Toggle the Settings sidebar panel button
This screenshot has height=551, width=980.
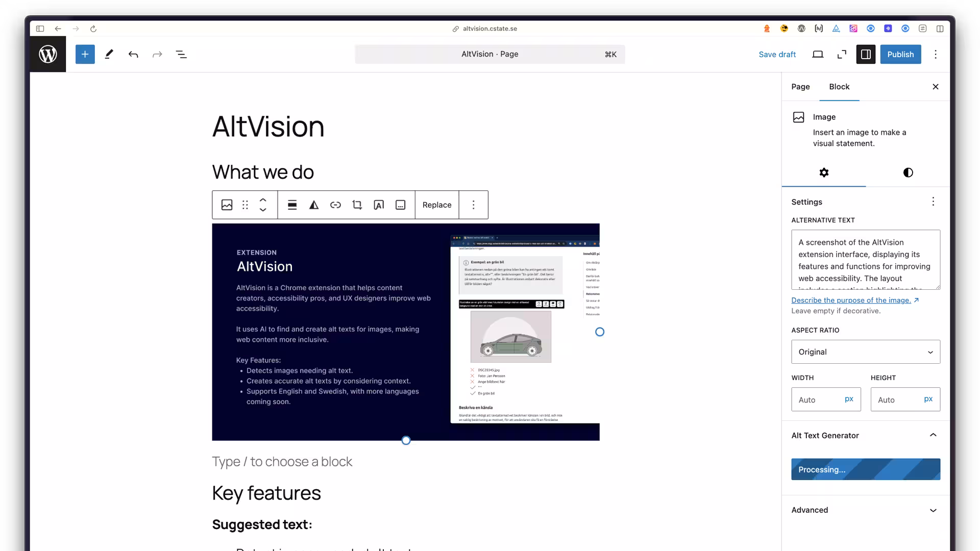point(866,54)
